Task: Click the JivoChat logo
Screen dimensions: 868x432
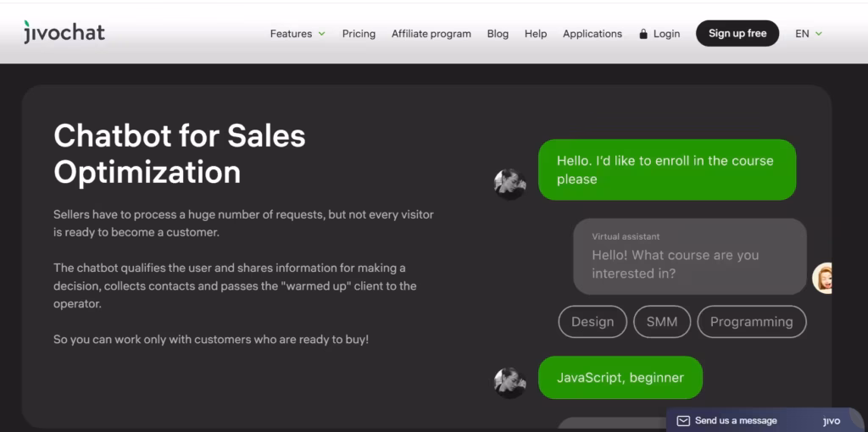Action: tap(64, 33)
